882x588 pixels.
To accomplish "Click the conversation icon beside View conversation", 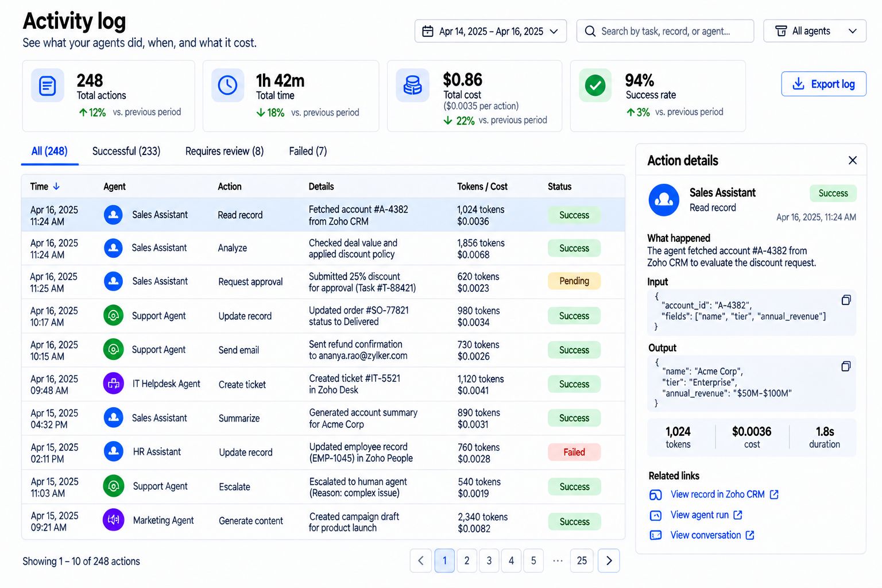I will tap(656, 535).
